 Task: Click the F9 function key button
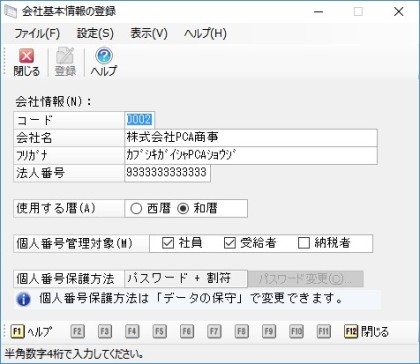pos(269,331)
